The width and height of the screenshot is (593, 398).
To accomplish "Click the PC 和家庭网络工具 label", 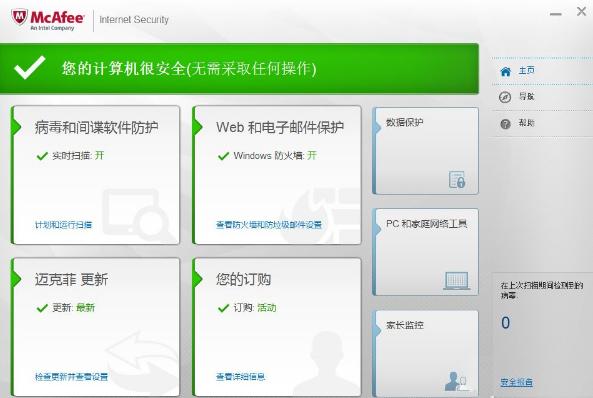I will pyautogui.click(x=427, y=224).
